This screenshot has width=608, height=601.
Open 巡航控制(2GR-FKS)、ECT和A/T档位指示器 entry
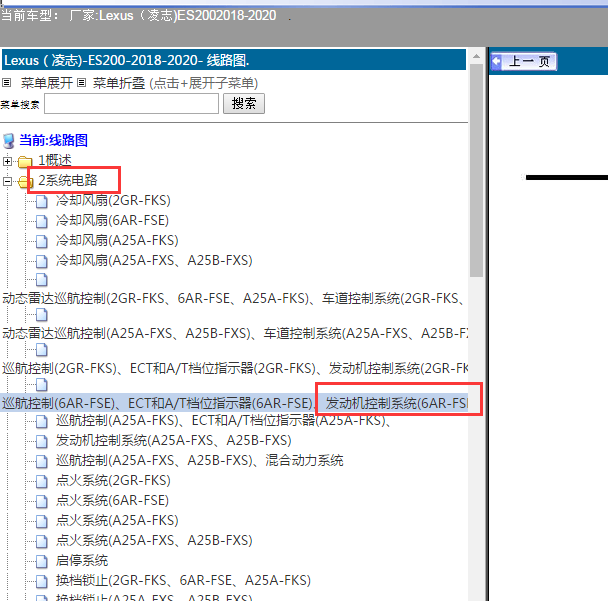(x=234, y=368)
